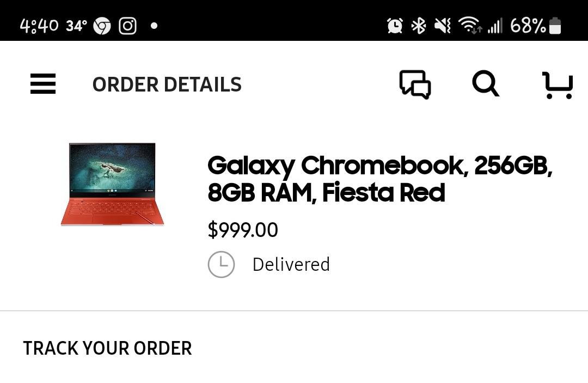Viewport: 588px width, 383px height.
Task: Tap the search magnifier icon
Action: pyautogui.click(x=485, y=84)
